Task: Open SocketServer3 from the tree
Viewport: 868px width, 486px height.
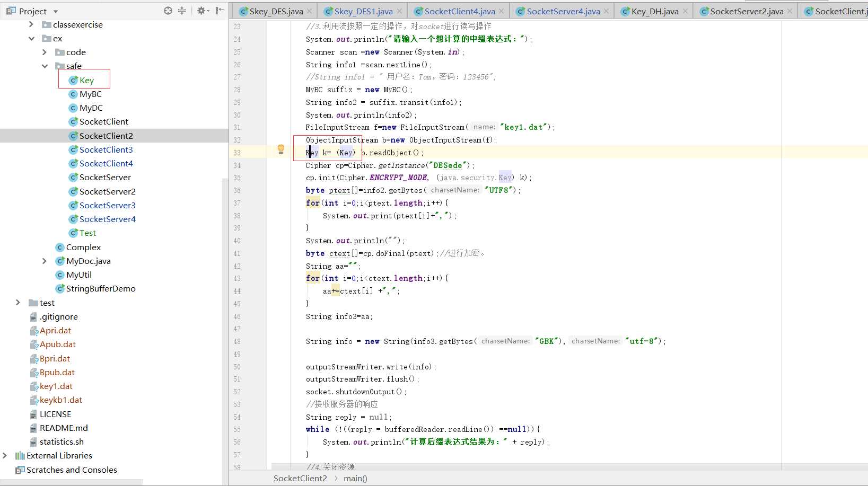Action: click(107, 205)
